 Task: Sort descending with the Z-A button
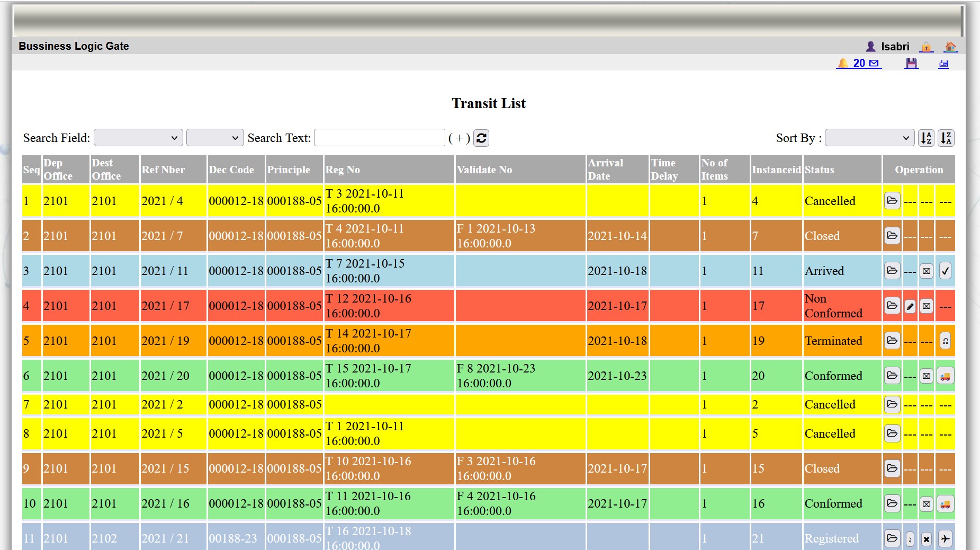[946, 138]
